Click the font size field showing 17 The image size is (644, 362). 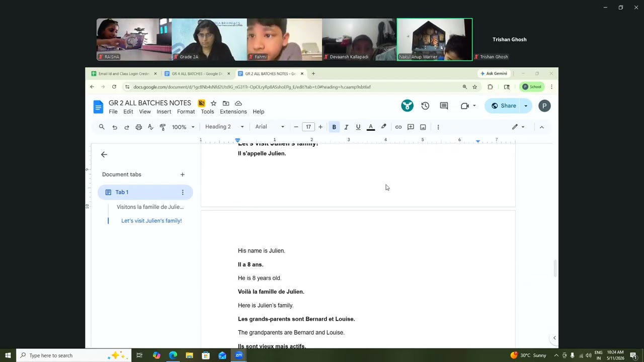coord(308,127)
